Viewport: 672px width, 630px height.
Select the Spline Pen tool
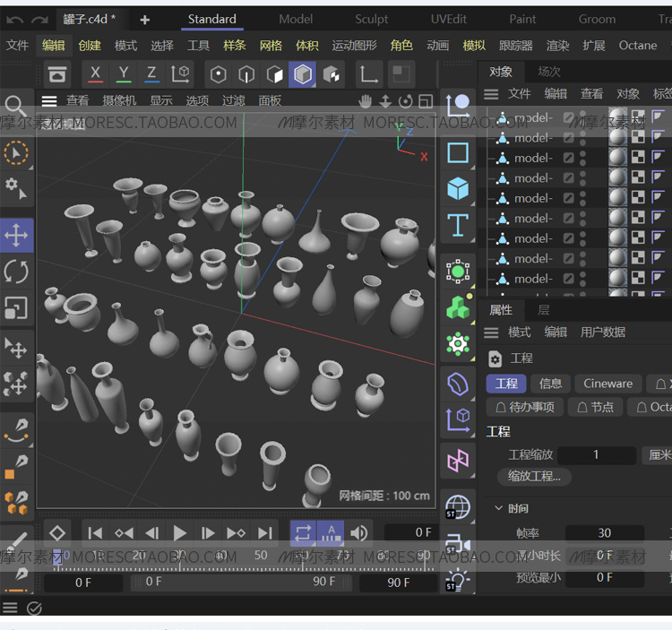tap(16, 430)
